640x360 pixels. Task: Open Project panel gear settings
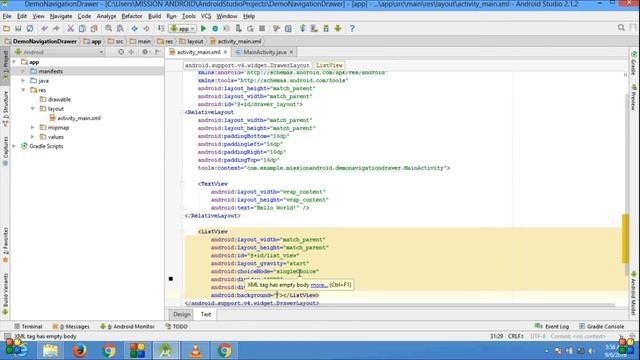145,52
